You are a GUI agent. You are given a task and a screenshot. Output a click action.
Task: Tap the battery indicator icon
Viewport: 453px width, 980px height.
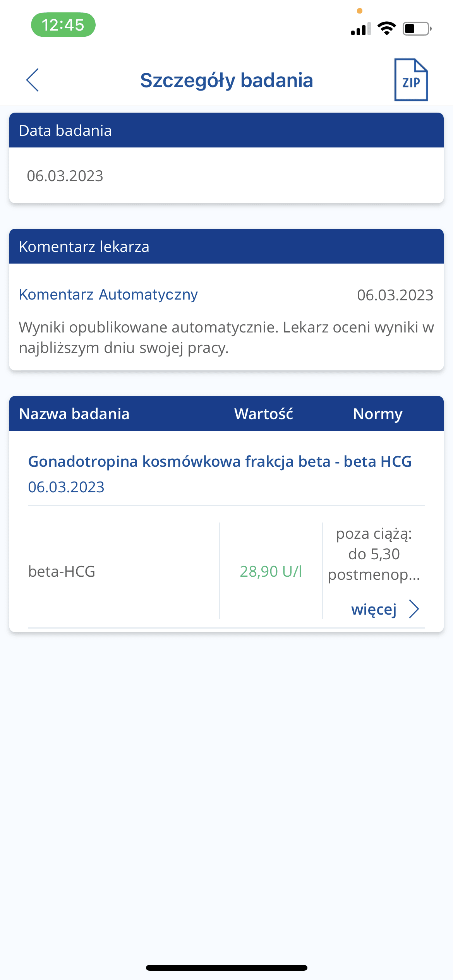(417, 29)
